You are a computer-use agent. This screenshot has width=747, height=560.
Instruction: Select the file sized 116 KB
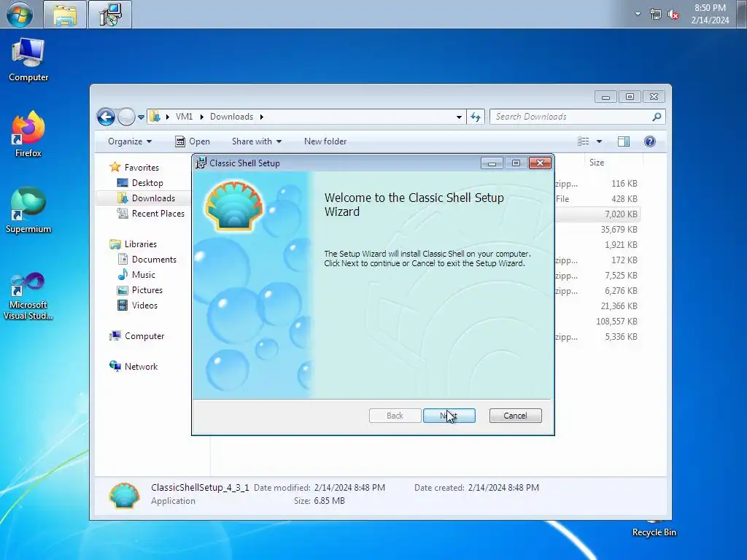tap(624, 184)
